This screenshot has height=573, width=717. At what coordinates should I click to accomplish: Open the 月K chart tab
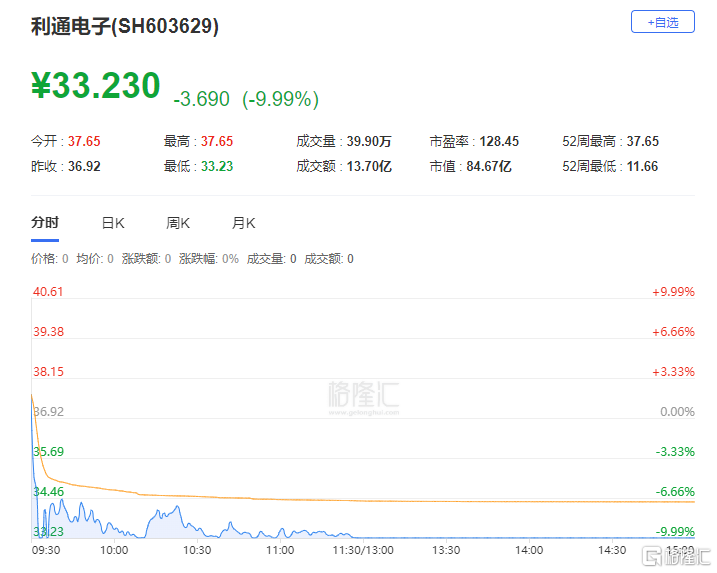[x=243, y=223]
